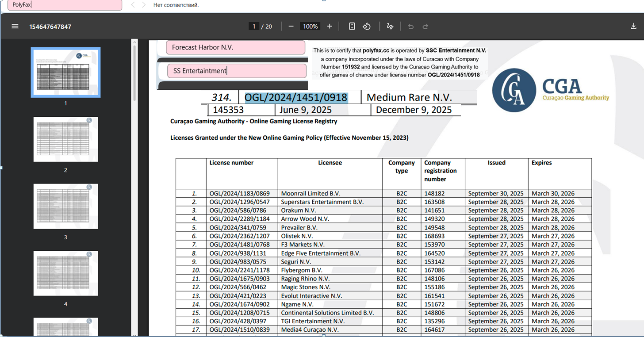Click the 'License number' column header
The width and height of the screenshot is (644, 337).
231,163
